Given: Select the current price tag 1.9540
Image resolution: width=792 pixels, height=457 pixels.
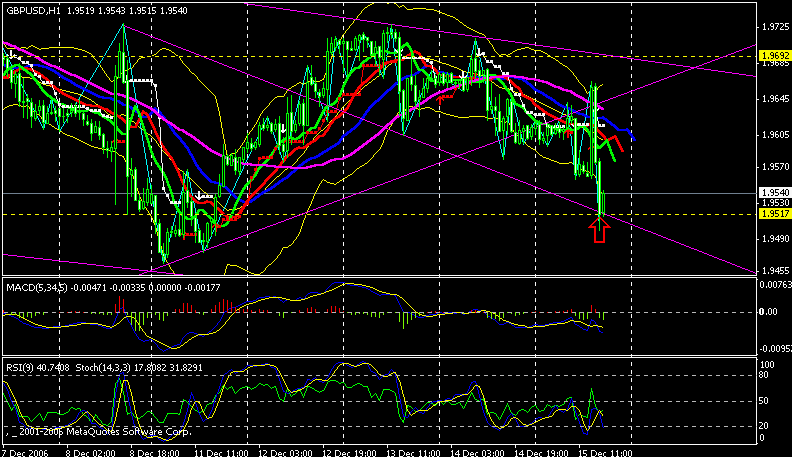Looking at the screenshot, I should pos(775,193).
